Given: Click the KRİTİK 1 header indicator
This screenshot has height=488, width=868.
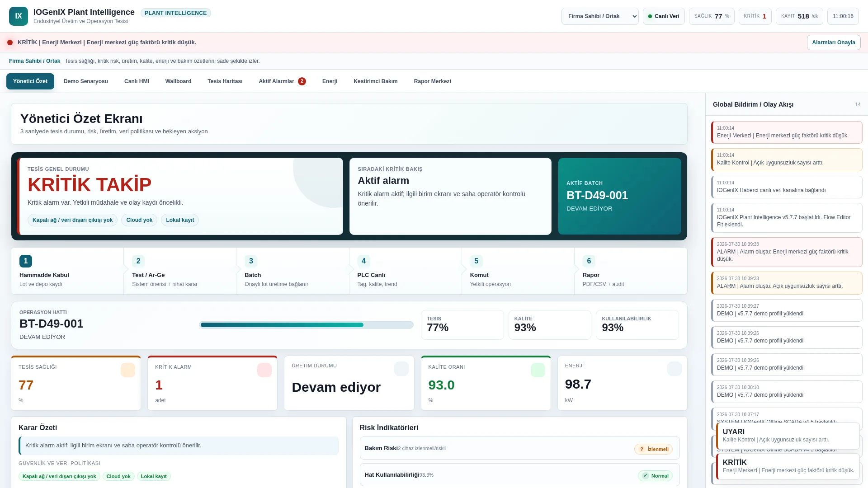Looking at the screenshot, I should click(755, 16).
